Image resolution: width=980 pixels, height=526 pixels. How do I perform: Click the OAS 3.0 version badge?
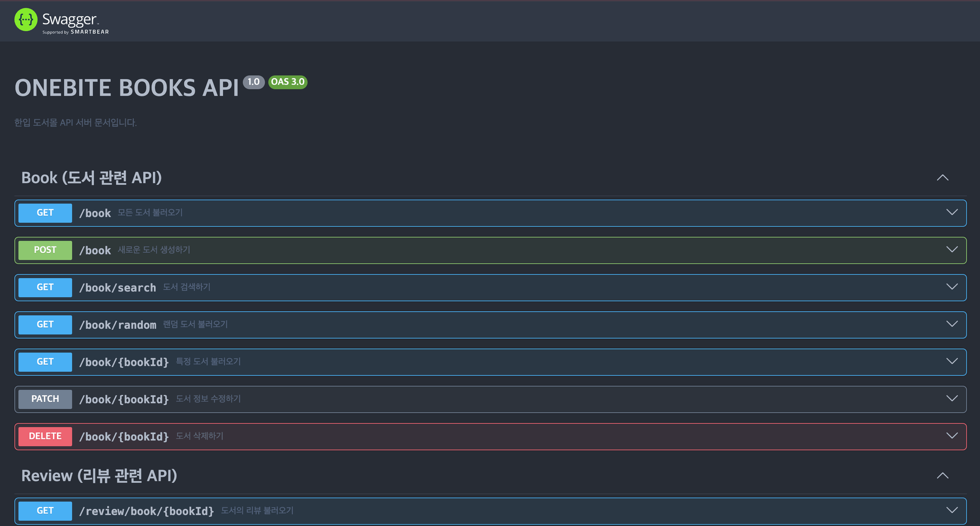tap(287, 82)
